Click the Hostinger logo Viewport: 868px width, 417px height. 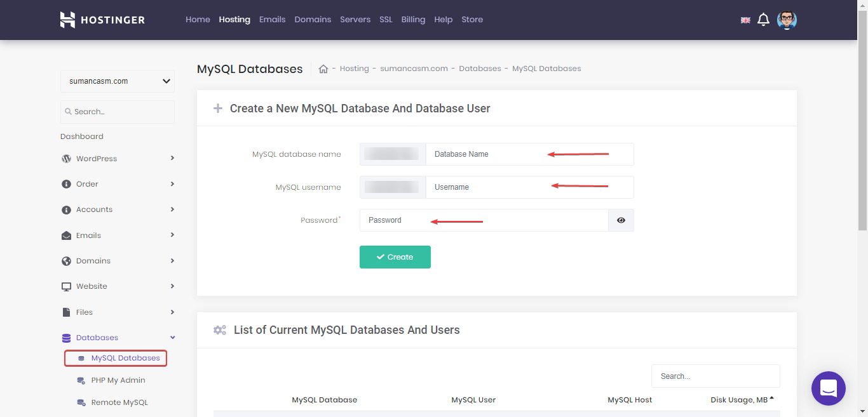[x=102, y=20]
